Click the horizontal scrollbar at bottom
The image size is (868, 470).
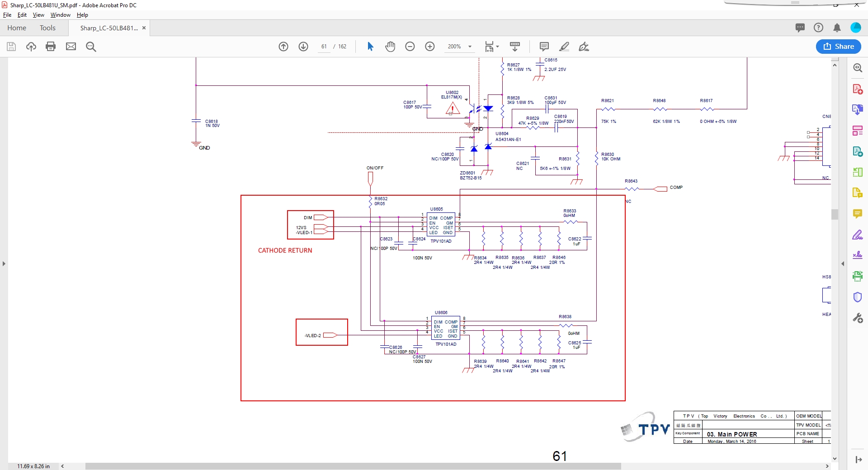point(353,466)
